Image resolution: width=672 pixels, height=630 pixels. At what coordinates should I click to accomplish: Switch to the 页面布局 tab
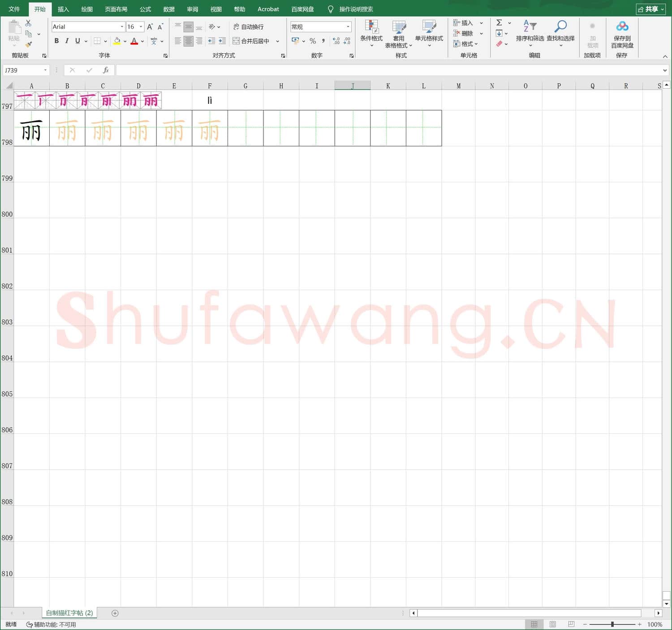[116, 9]
